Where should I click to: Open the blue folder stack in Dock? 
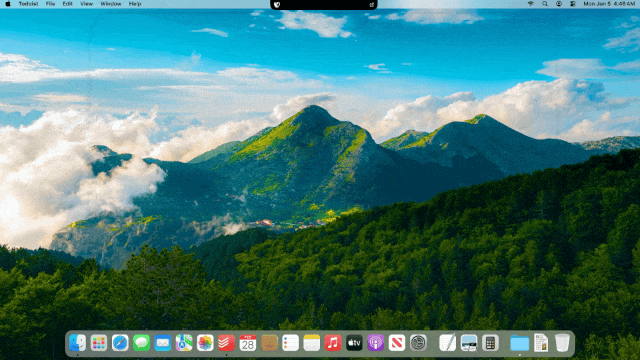click(x=519, y=343)
